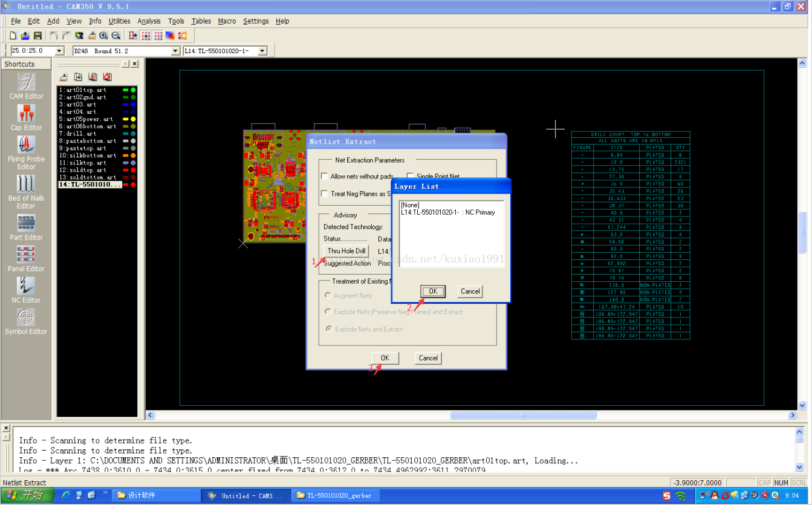
Task: Expand the 25.0:25.0 grid size dropdown
Action: coord(59,51)
